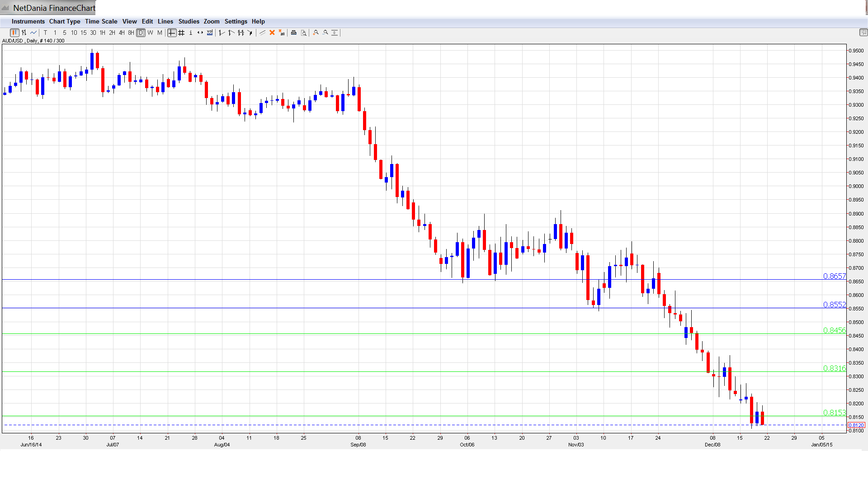Click the double-bar marker drawing icon
Image resolution: width=868 pixels, height=488 pixels.
point(241,33)
